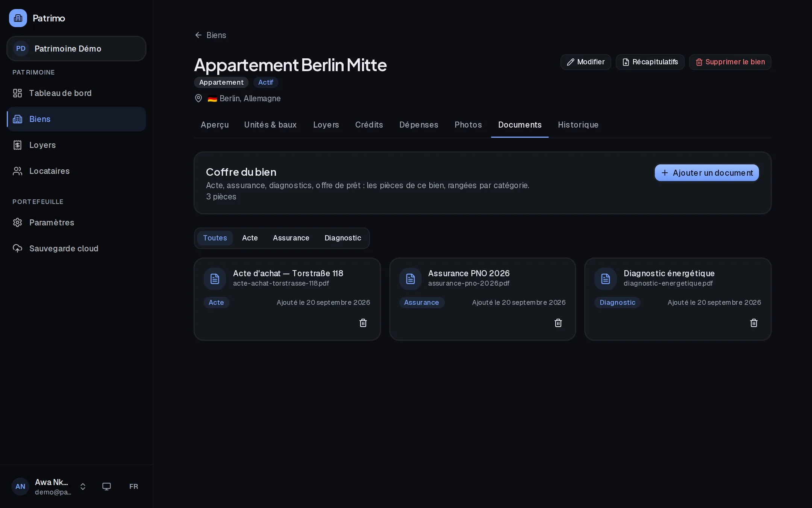Filter documents by Diagnostic
This screenshot has width=812, height=508.
342,238
